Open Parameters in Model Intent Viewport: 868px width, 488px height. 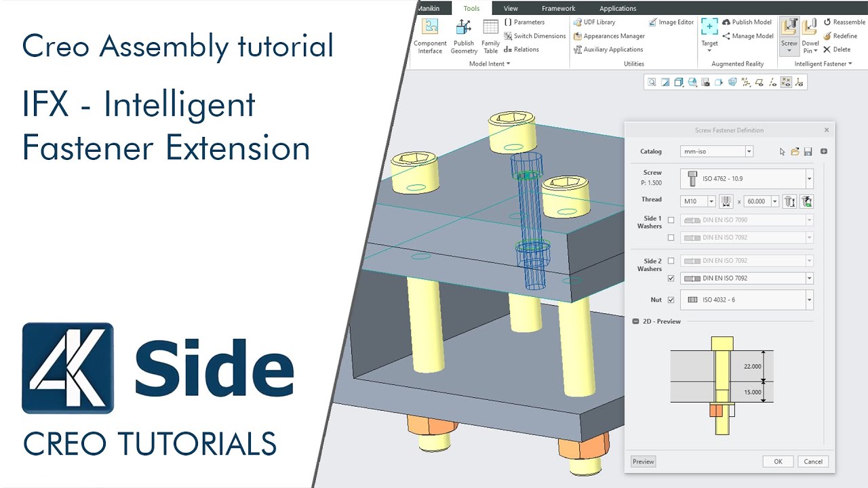[524, 22]
